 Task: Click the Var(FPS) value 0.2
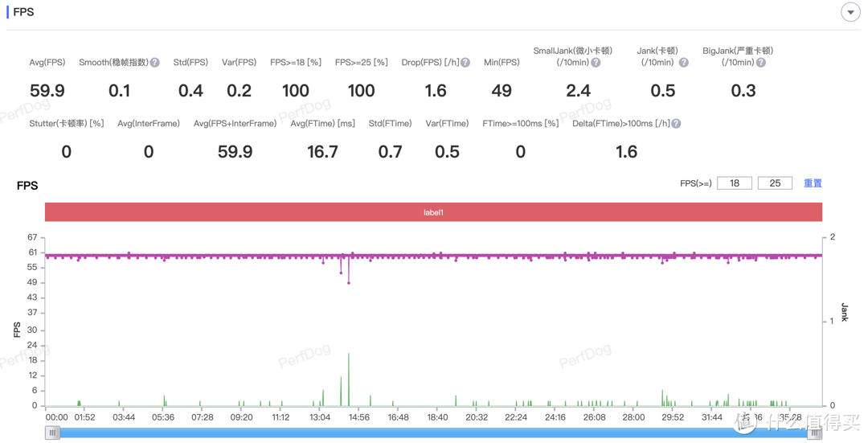coord(240,91)
